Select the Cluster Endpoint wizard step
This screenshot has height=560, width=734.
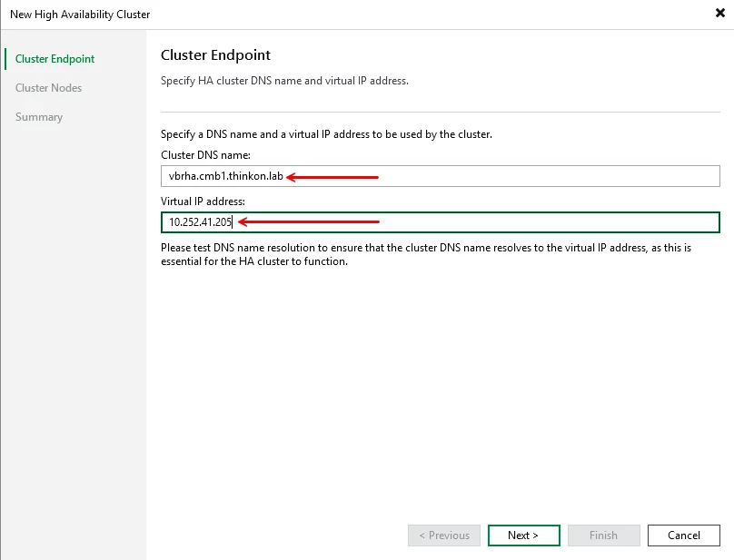(55, 59)
